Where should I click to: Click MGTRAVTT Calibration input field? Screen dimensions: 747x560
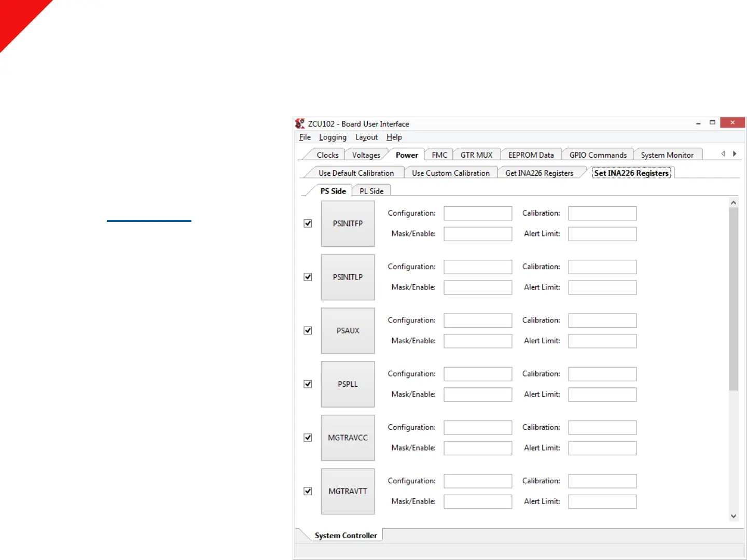[602, 481]
